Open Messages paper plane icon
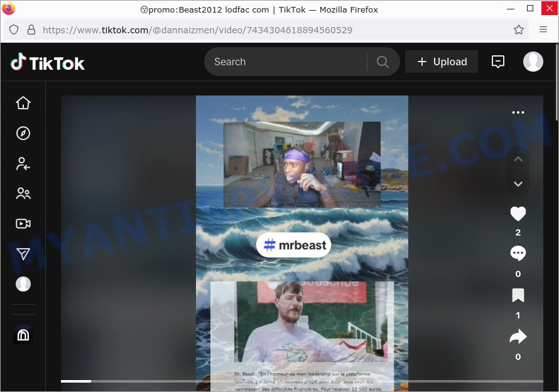 pyautogui.click(x=23, y=254)
